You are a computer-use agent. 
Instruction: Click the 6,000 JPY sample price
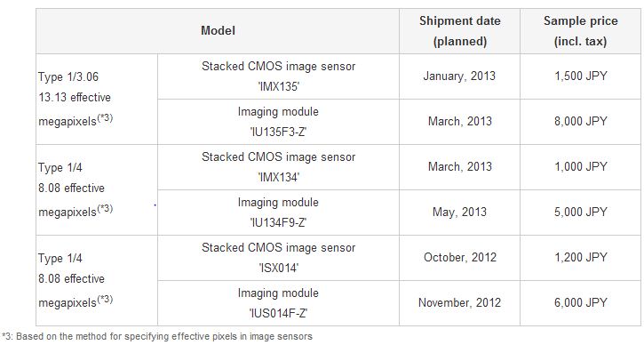point(580,303)
